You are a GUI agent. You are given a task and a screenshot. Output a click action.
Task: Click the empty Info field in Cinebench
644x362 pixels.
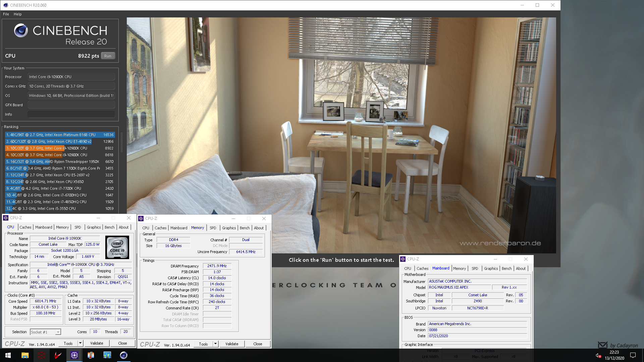[71, 114]
